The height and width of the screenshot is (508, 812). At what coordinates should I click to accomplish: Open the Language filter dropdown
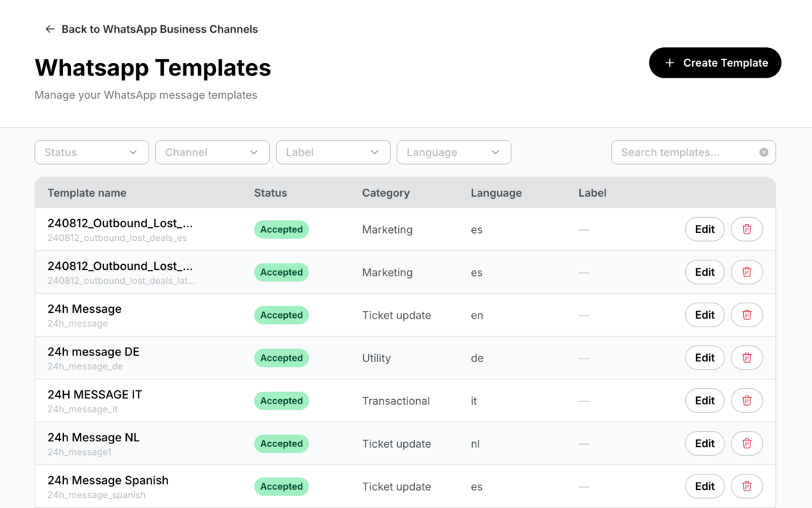[x=454, y=152]
